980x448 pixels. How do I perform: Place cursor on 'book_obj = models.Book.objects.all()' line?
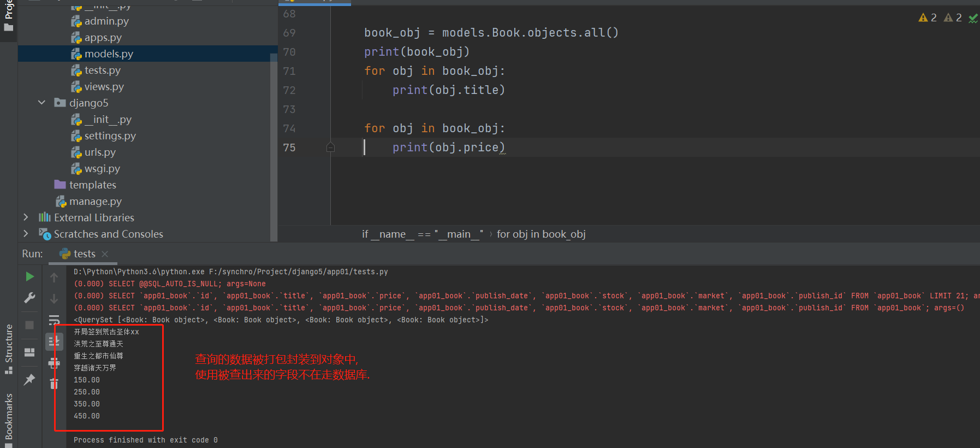pyautogui.click(x=491, y=33)
